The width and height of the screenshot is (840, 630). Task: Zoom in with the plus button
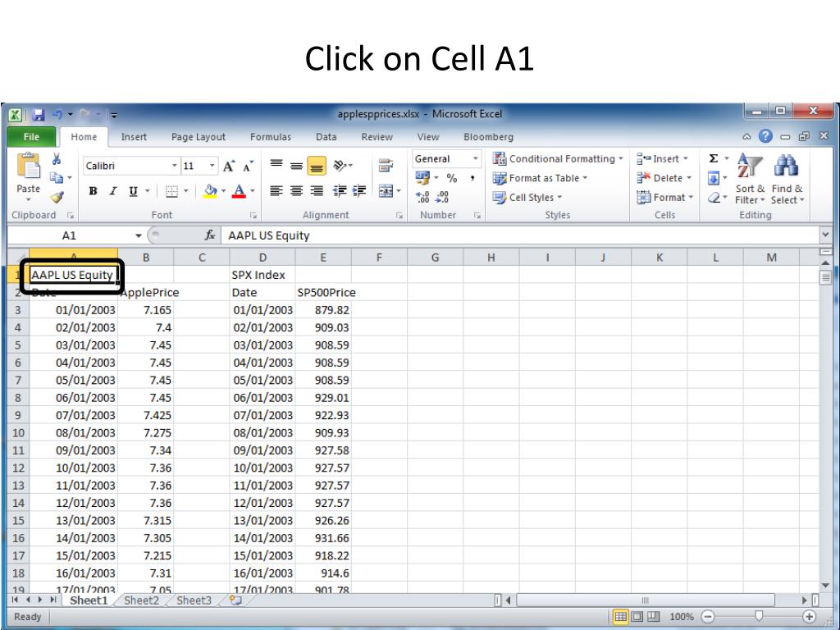(x=809, y=617)
